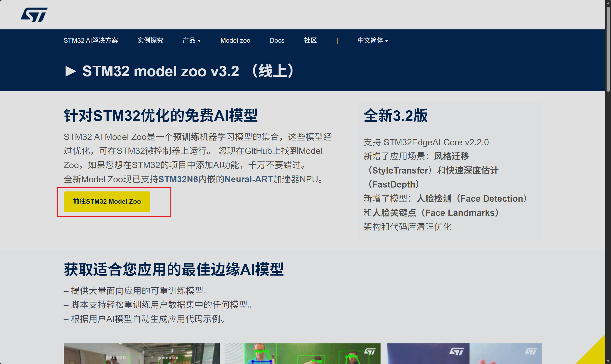This screenshot has width=611, height=364.
Task: Open the person detection demo thumbnail
Action: 141,354
